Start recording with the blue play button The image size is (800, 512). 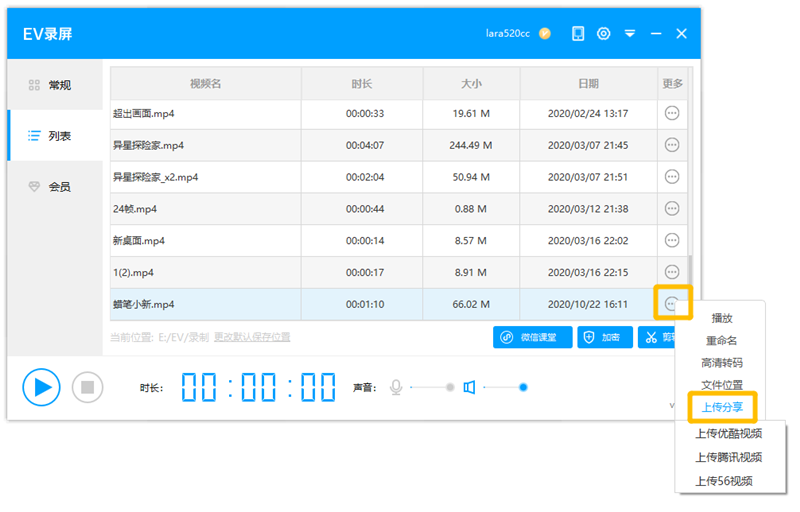point(41,388)
